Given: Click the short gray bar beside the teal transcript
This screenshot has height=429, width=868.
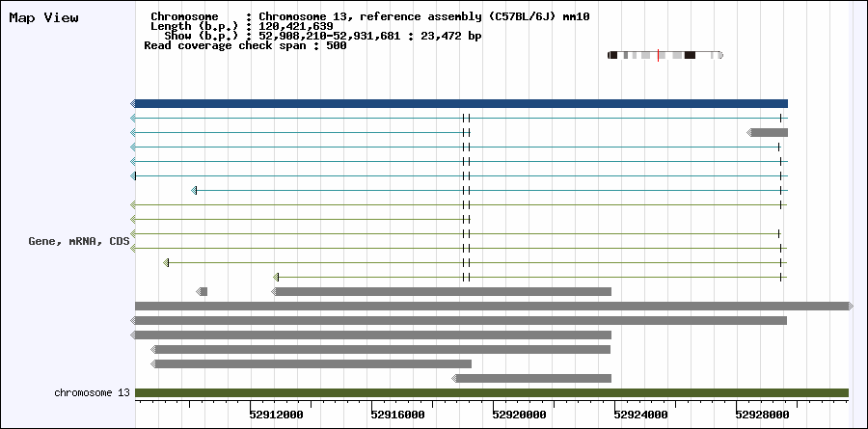Looking at the screenshot, I should (768, 132).
